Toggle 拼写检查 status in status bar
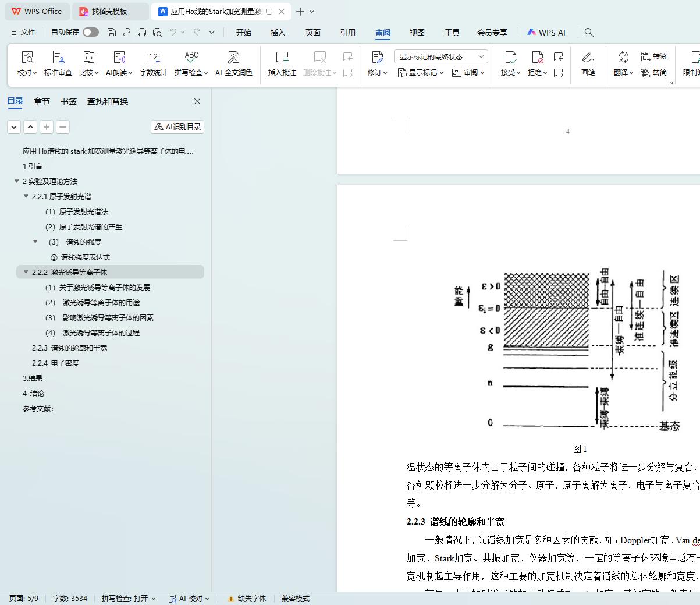This screenshot has height=605, width=700. (128, 599)
